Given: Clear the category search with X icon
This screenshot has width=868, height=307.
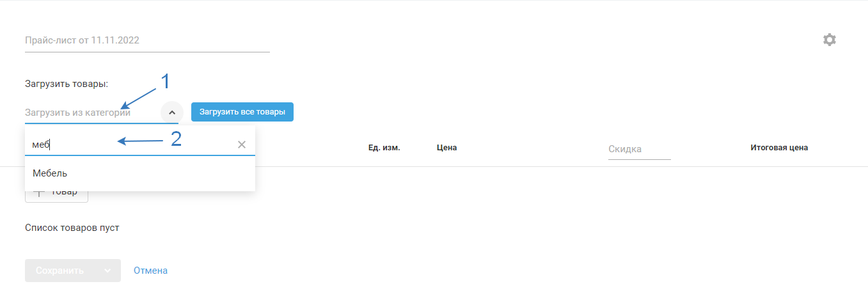Looking at the screenshot, I should (242, 145).
